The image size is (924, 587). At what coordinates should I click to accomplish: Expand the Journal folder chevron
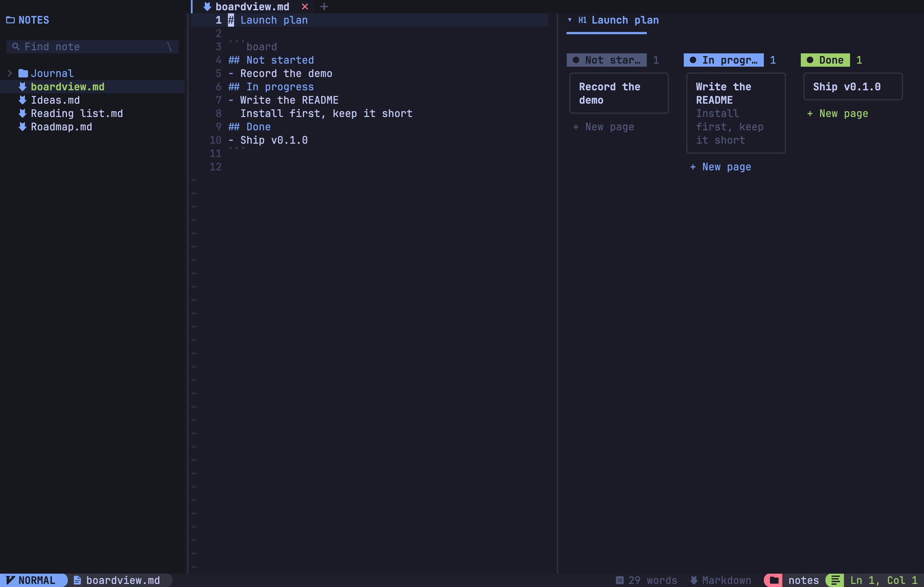click(10, 73)
